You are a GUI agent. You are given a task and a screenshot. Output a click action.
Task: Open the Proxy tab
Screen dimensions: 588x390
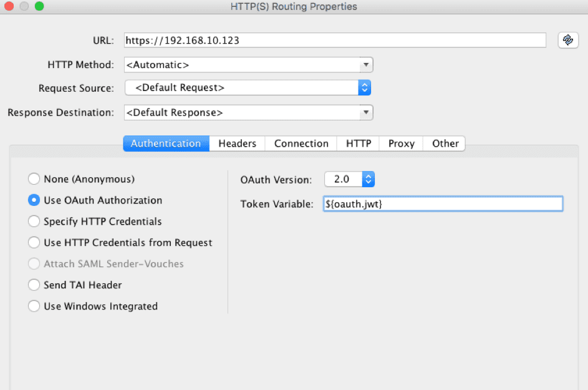pos(400,144)
